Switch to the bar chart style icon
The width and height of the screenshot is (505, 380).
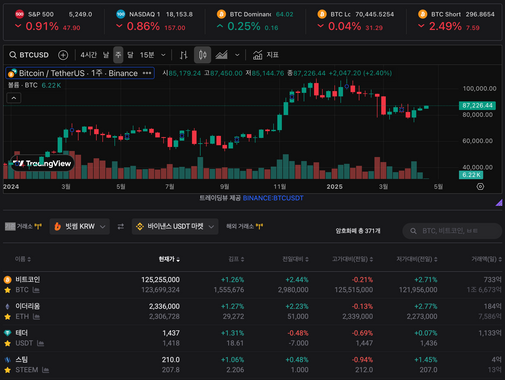coord(183,55)
